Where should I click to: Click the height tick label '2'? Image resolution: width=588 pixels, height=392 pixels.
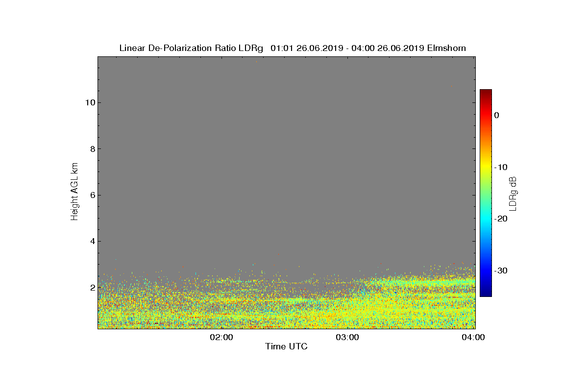point(92,287)
